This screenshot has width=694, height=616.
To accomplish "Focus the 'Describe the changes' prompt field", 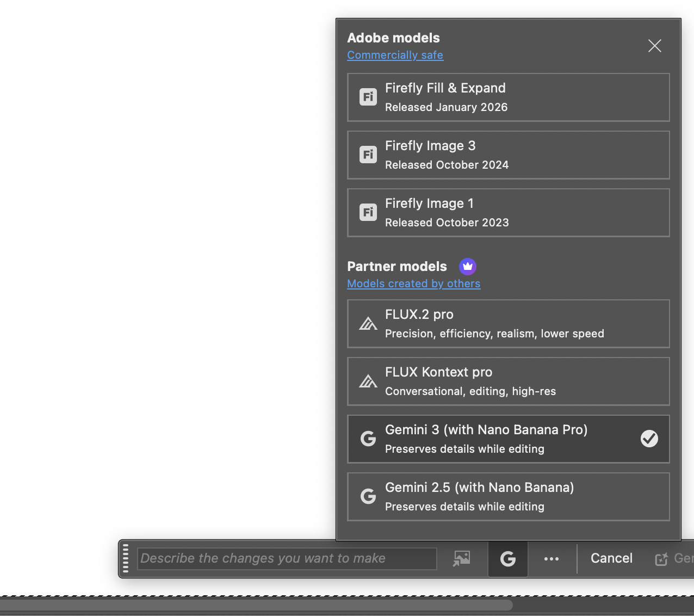I will point(287,558).
